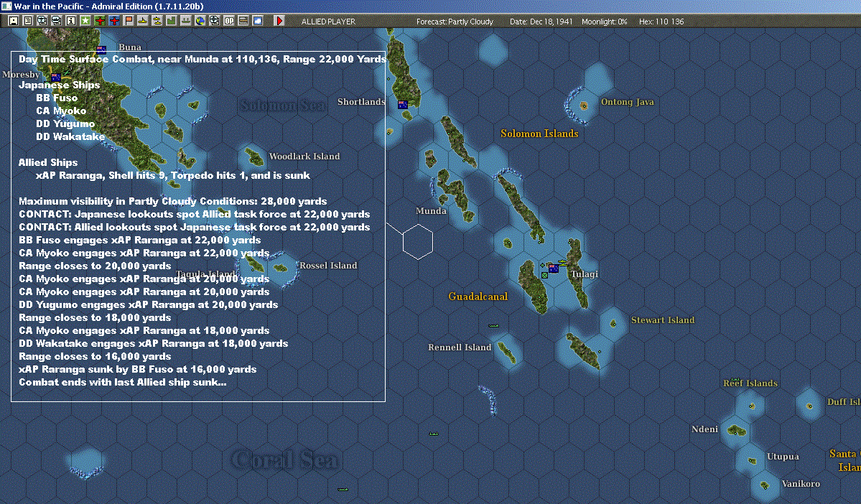Click the 'xAP Raranga, Shell hits 9' line
861x504 pixels.
(x=172, y=175)
